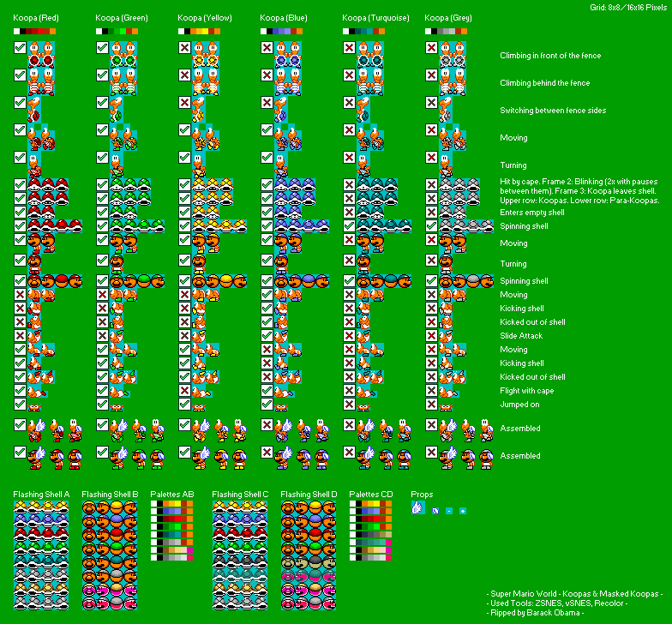This screenshot has width=672, height=624.
Task: Toggle grey Koopa Jumped on checkbox
Action: pyautogui.click(x=431, y=405)
